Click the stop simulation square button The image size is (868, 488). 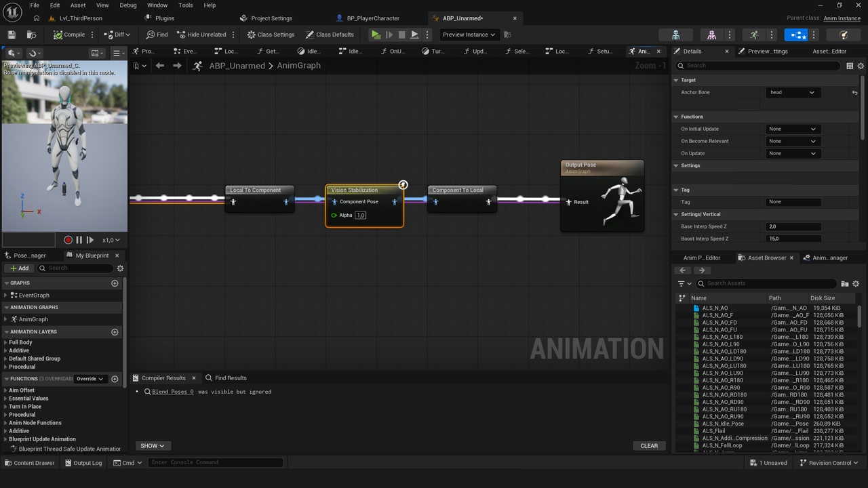click(401, 35)
